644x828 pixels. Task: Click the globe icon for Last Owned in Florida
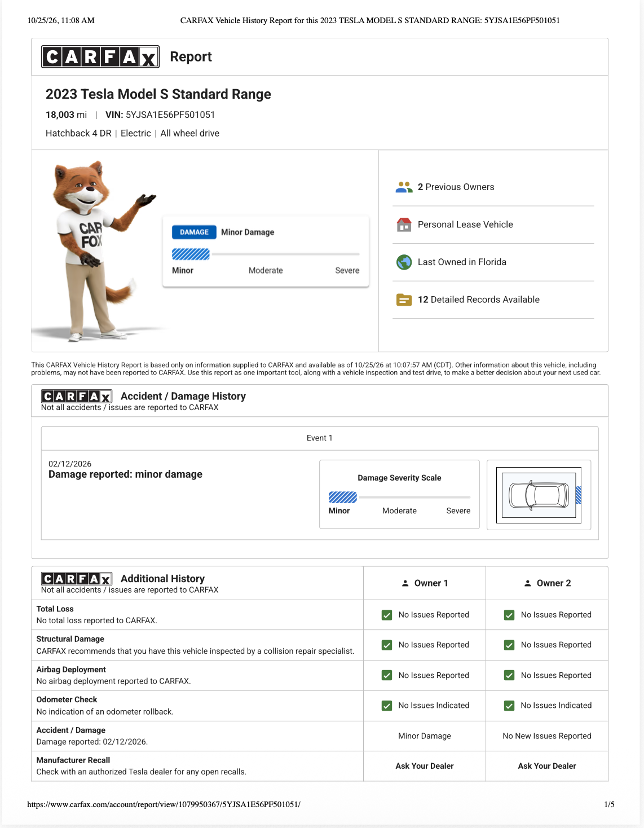click(x=404, y=262)
